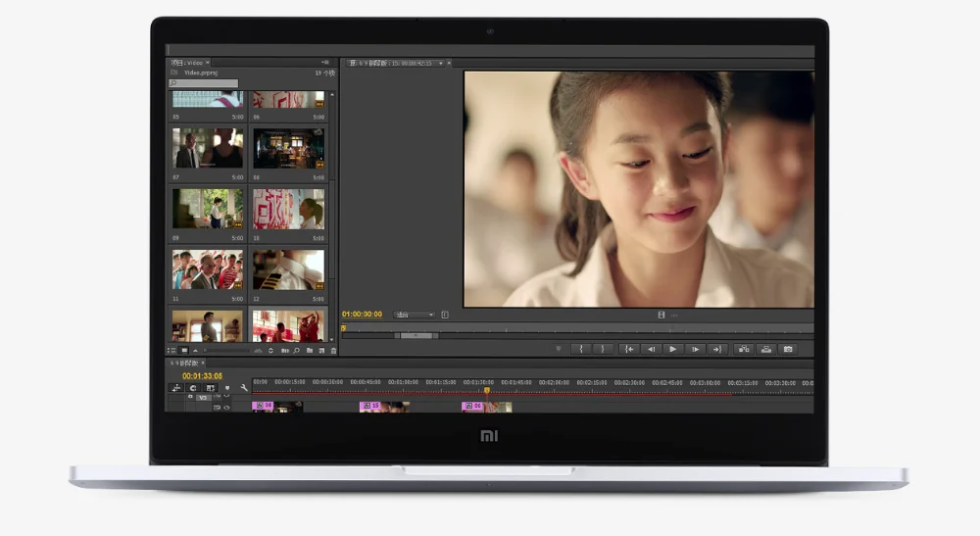Screen dimensions: 980x536
Task: Click the monitor time ruler playhead
Action: point(344,328)
